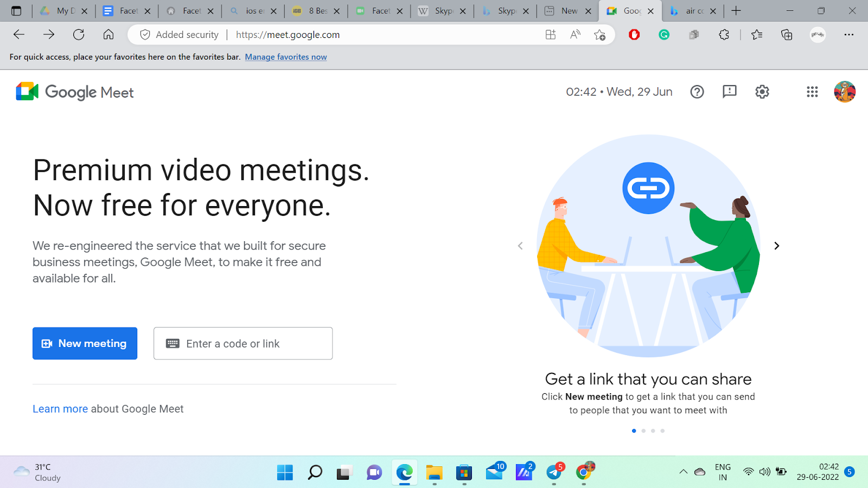This screenshot has height=488, width=868.
Task: Show next carousel slide with right arrow
Action: 776,246
